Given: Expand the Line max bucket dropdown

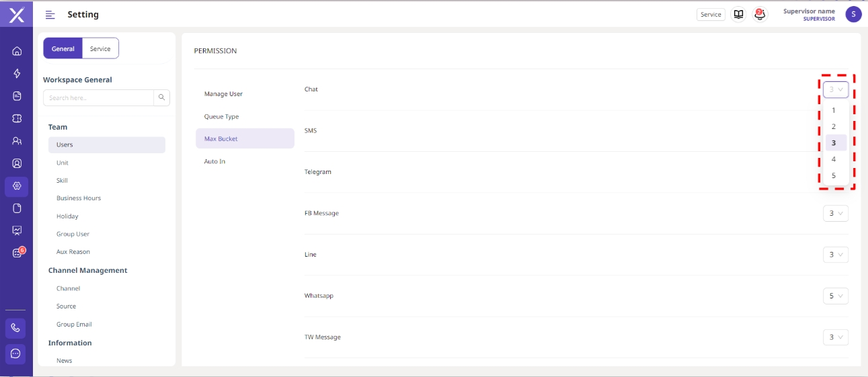Looking at the screenshot, I should click(x=835, y=255).
